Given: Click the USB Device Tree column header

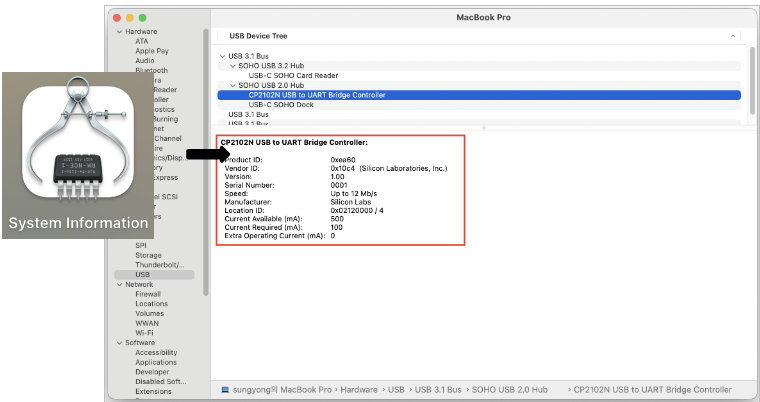Looking at the screenshot, I should coord(258,36).
